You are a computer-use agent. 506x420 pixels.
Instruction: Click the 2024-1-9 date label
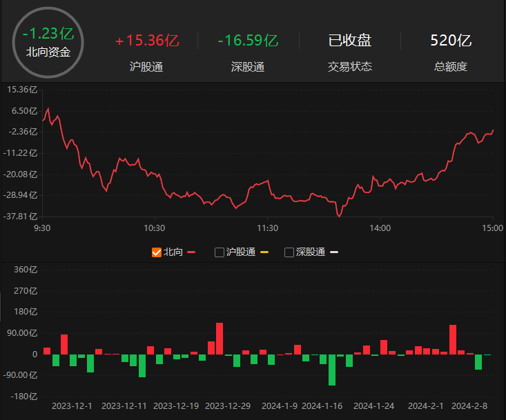point(280,406)
